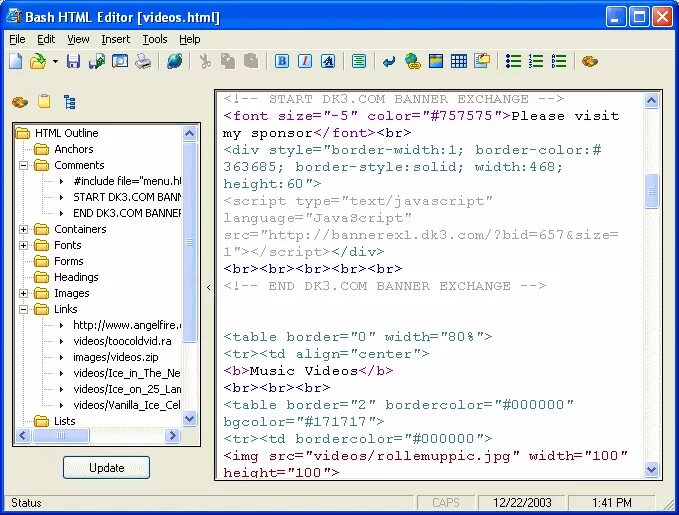Collapse the Links folder

pyautogui.click(x=23, y=310)
